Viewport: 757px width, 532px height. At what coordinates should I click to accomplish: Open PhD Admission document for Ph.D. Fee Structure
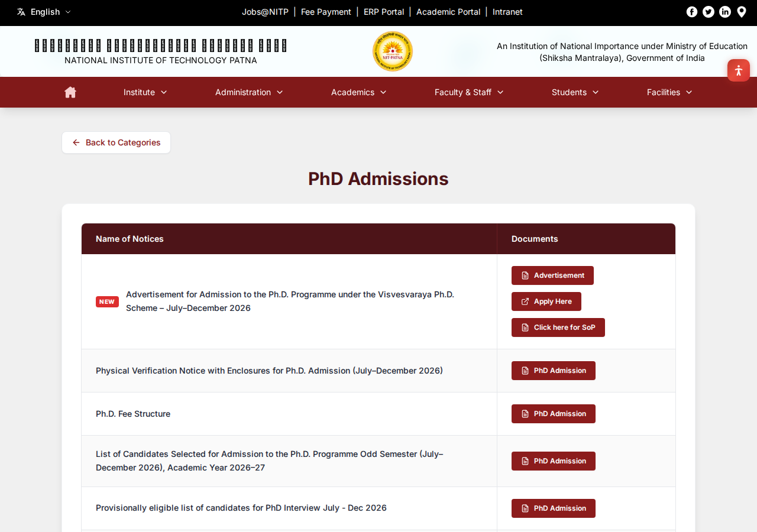coord(554,414)
